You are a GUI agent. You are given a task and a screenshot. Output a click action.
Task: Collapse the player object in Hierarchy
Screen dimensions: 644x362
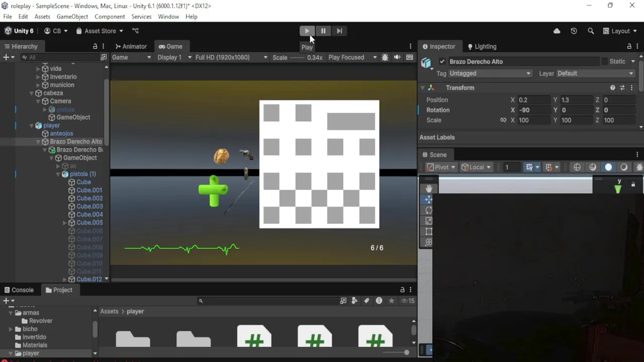click(31, 126)
